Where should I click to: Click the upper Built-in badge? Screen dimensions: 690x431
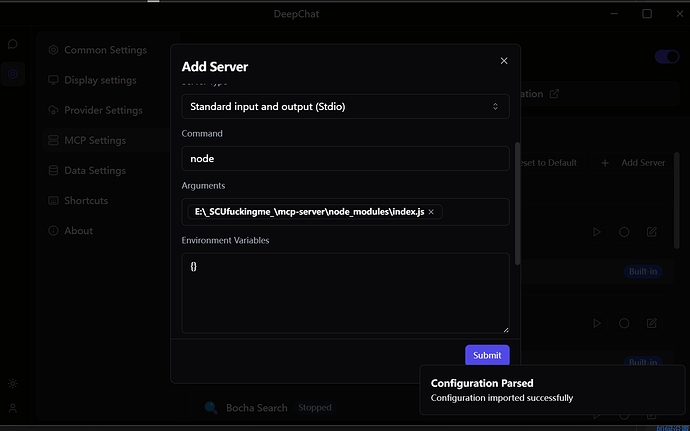(643, 272)
